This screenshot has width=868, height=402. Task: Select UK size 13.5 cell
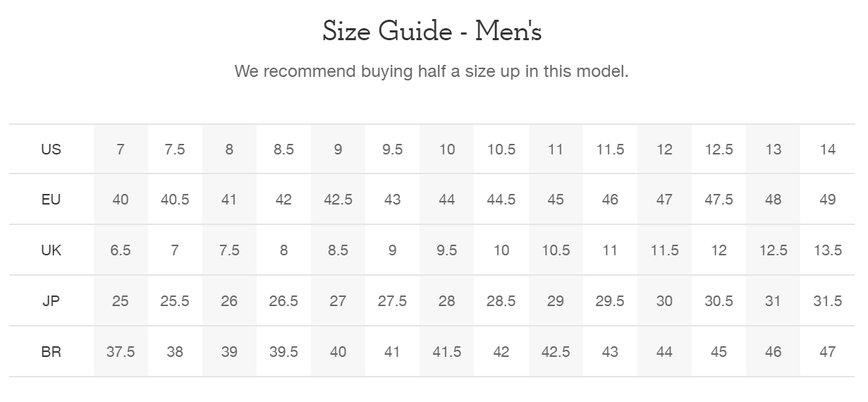[x=828, y=250]
